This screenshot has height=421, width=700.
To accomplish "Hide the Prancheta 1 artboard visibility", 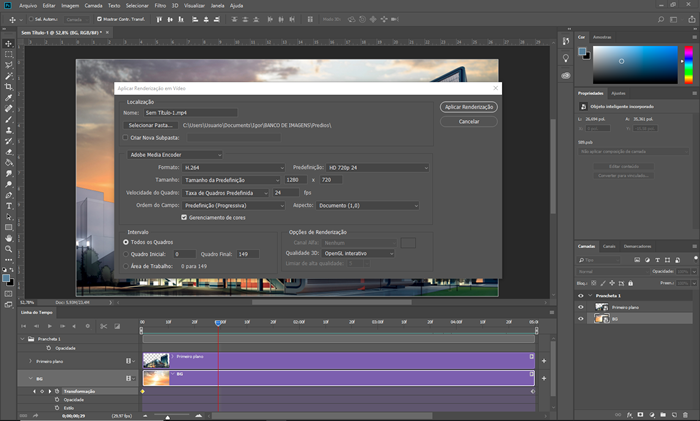I will point(580,296).
